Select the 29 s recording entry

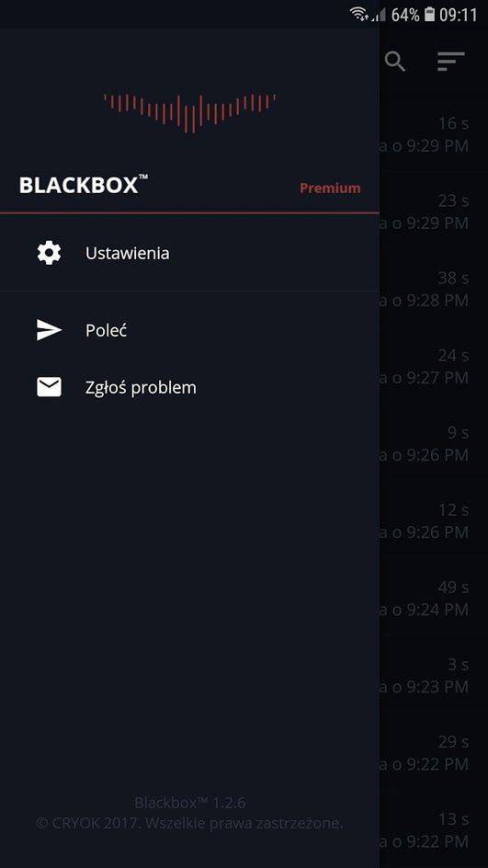point(434,753)
